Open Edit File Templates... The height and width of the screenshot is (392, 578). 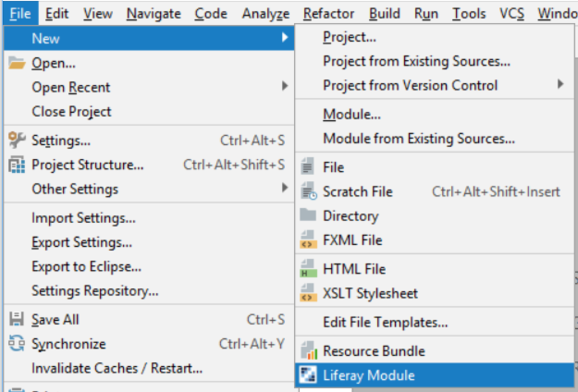[435, 322]
